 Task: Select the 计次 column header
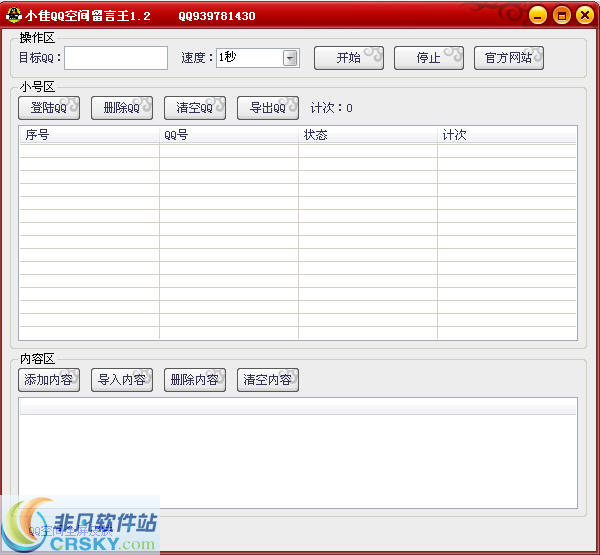tap(507, 135)
